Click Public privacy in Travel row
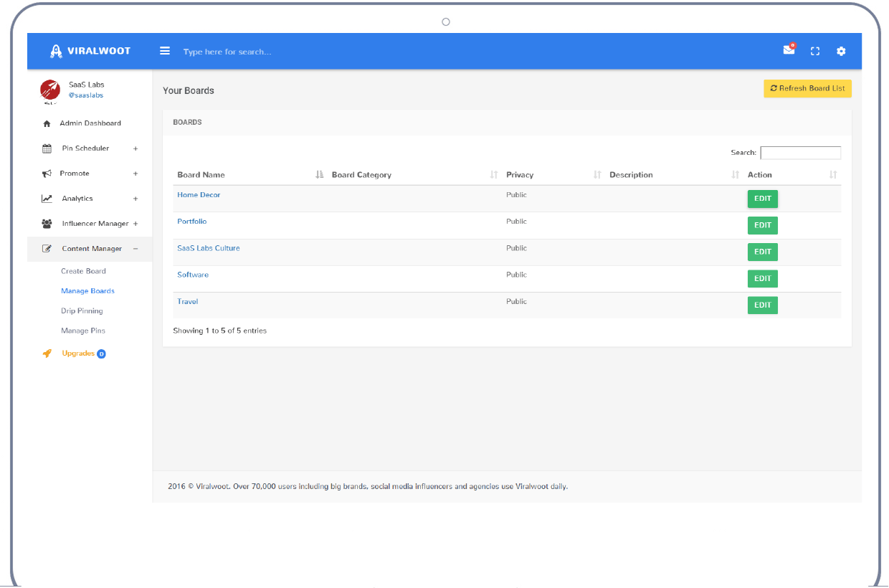This screenshot has height=588, width=889. 516,301
